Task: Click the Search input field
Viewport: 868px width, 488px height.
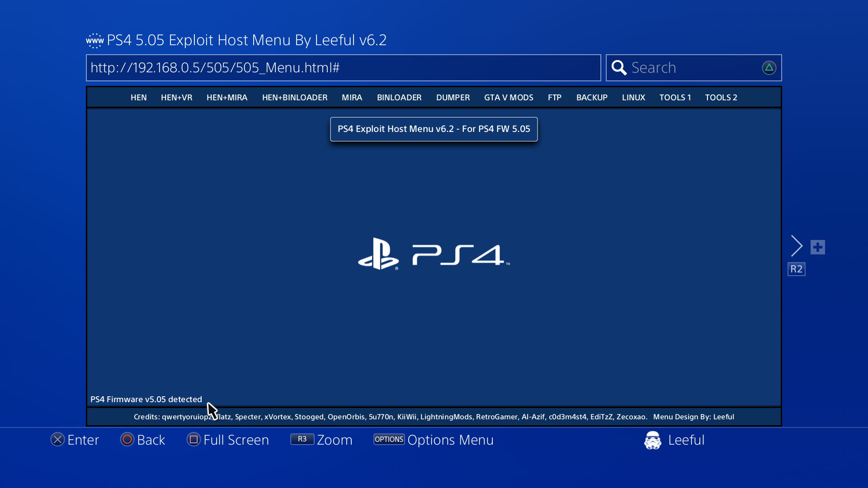Action: click(694, 68)
